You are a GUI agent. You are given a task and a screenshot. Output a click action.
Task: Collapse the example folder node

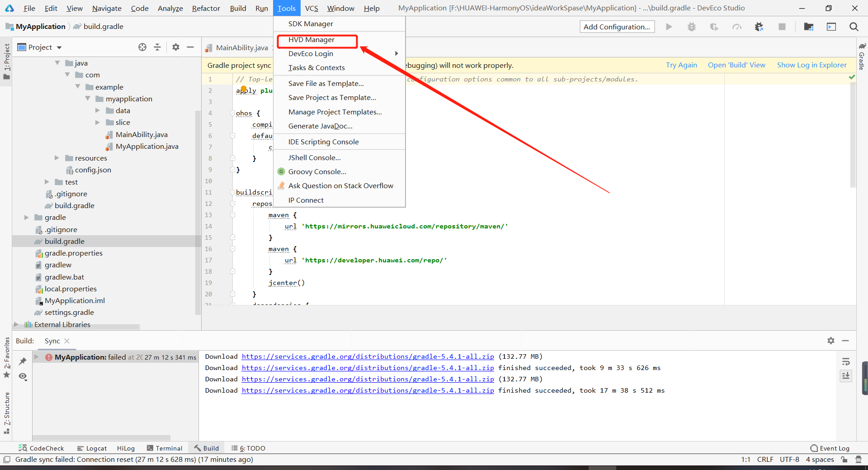(x=78, y=86)
